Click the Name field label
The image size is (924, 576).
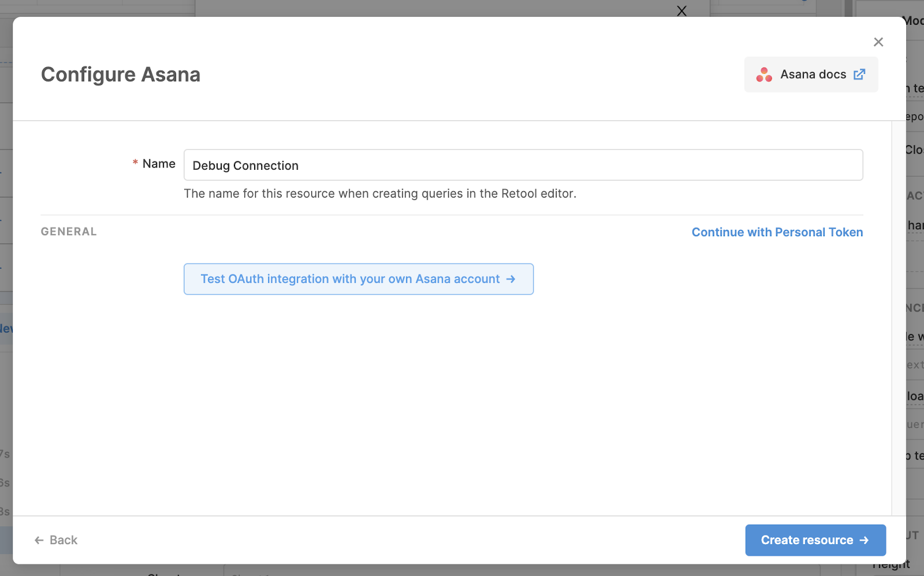pyautogui.click(x=159, y=164)
